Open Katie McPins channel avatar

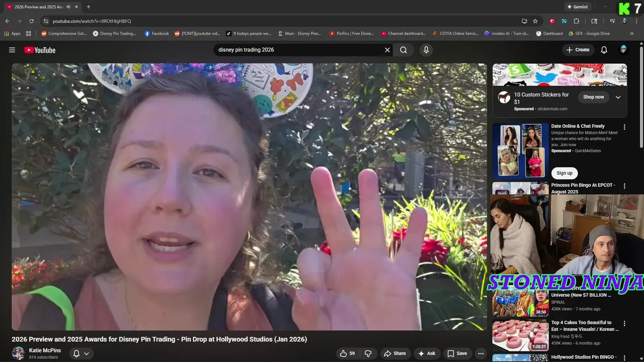point(18,353)
